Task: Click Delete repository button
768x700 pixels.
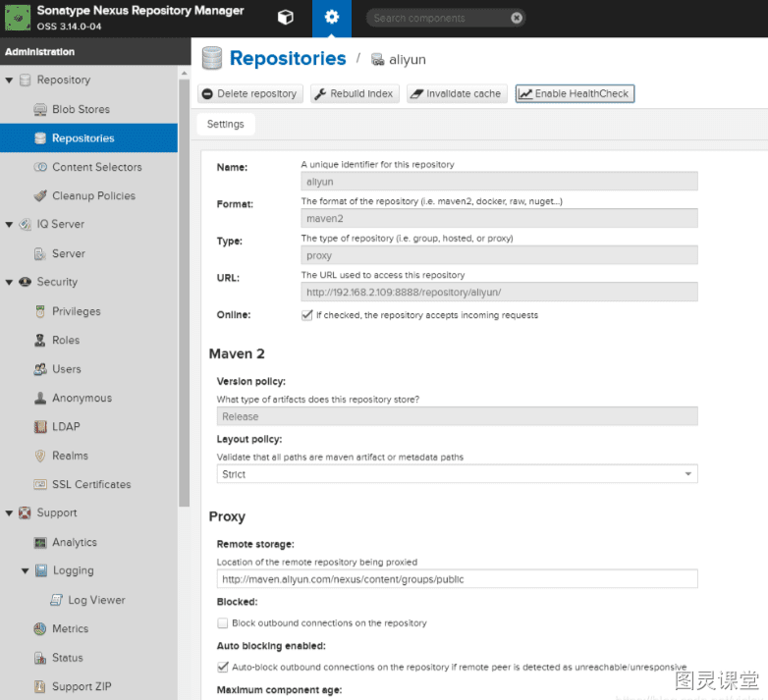Action: pyautogui.click(x=250, y=93)
